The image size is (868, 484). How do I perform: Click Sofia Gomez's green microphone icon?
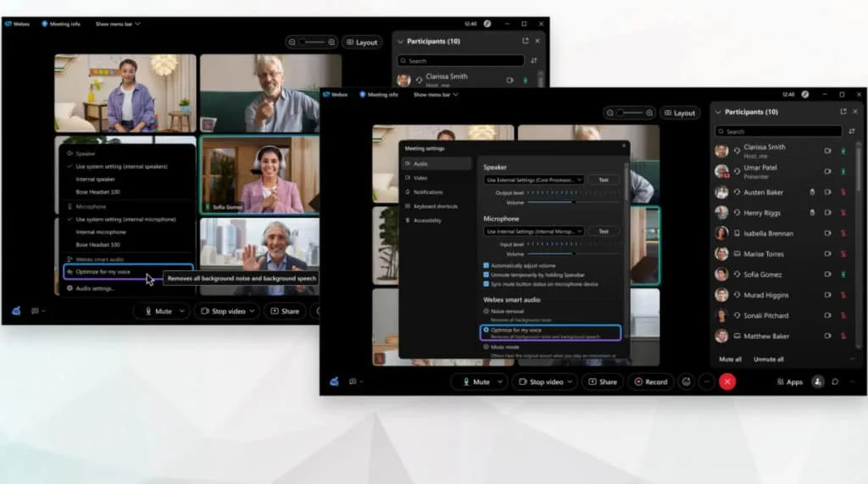[x=843, y=274]
